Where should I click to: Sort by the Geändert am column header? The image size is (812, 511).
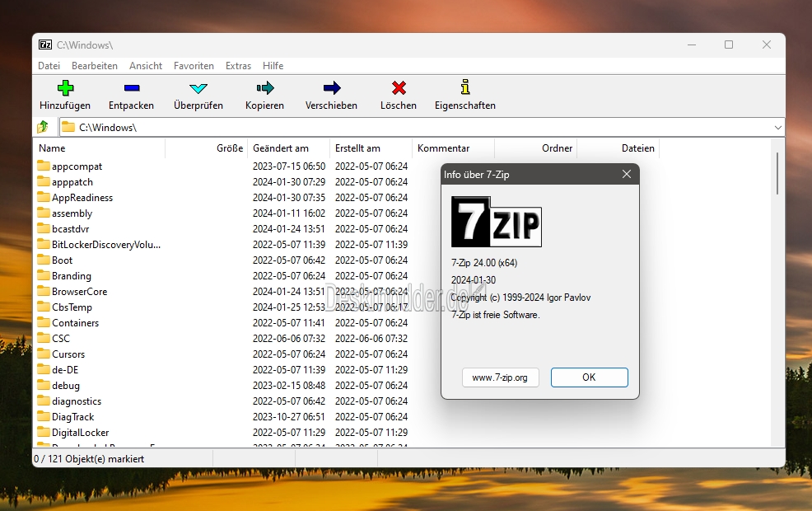click(x=289, y=148)
